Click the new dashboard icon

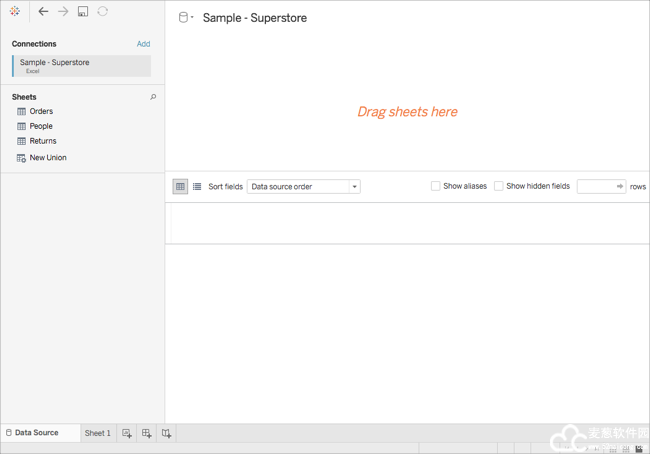click(147, 433)
